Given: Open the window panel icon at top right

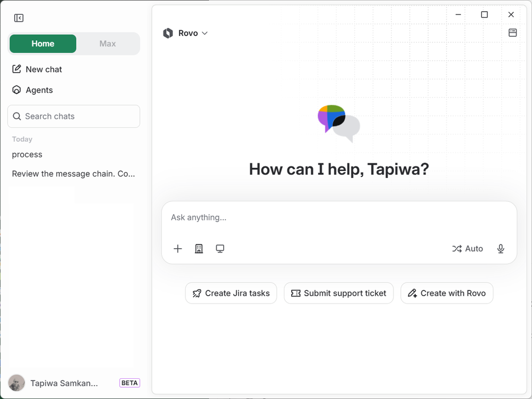Looking at the screenshot, I should [x=513, y=32].
